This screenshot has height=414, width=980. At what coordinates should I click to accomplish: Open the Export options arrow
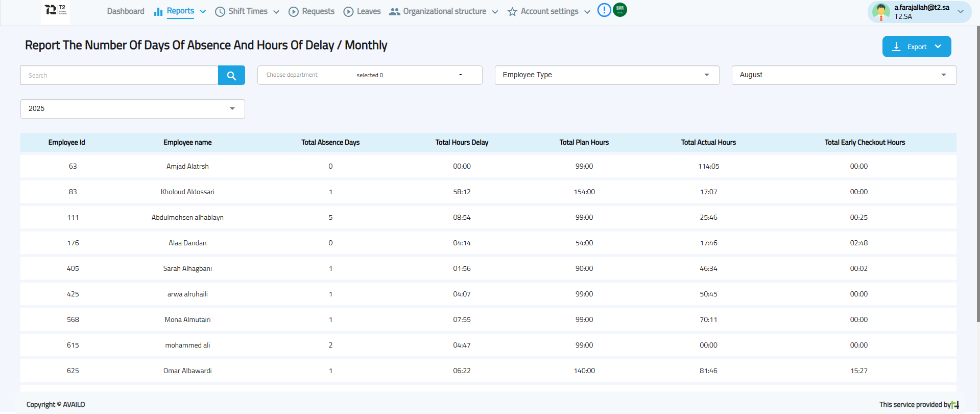coord(938,47)
